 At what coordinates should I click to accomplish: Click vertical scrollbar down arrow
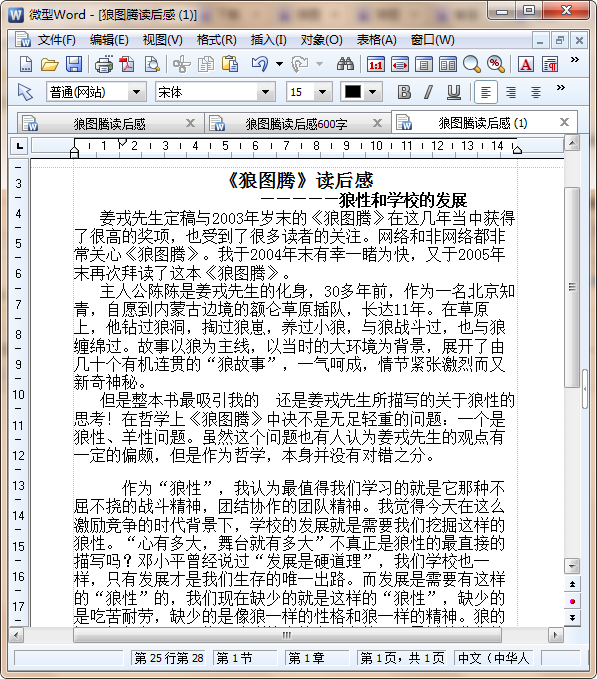point(572,566)
